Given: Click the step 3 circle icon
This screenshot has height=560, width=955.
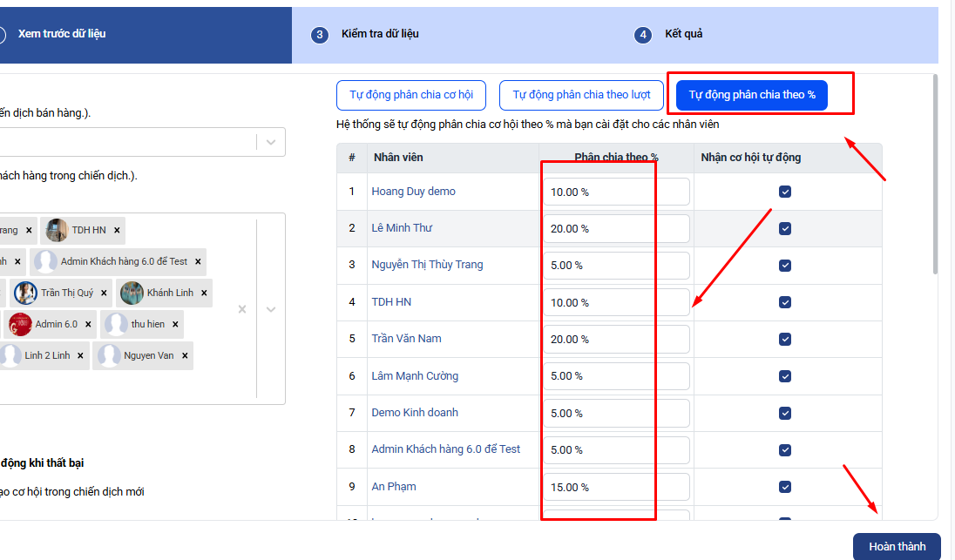Looking at the screenshot, I should [x=320, y=35].
